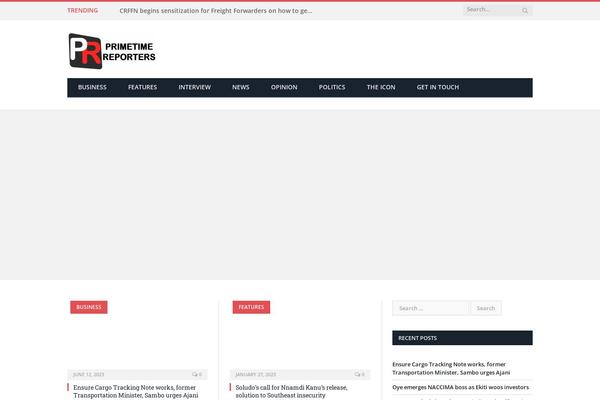Open comments icon on Cargo Tracking post

coord(197,374)
